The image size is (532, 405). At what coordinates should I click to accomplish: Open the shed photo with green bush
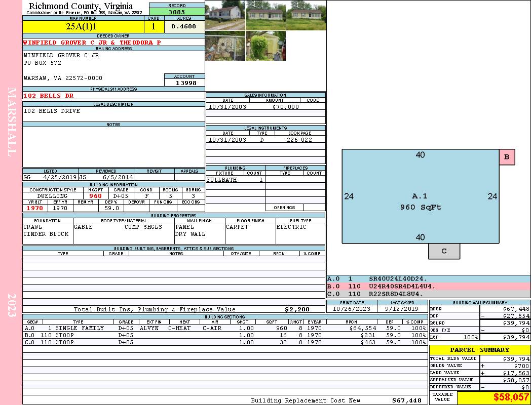coord(265,46)
